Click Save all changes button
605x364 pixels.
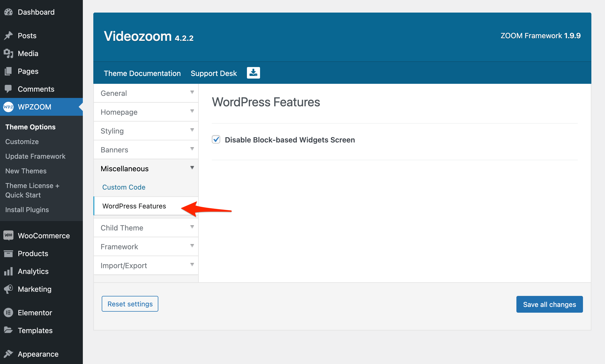coord(549,304)
